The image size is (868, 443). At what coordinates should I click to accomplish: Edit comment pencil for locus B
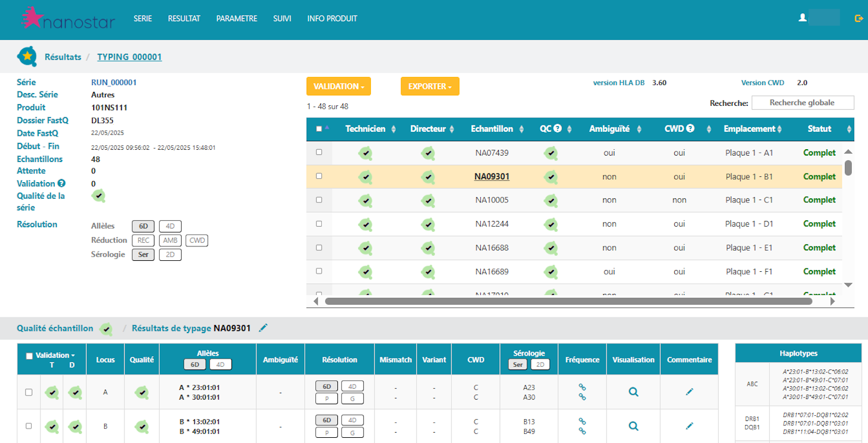[x=689, y=426]
